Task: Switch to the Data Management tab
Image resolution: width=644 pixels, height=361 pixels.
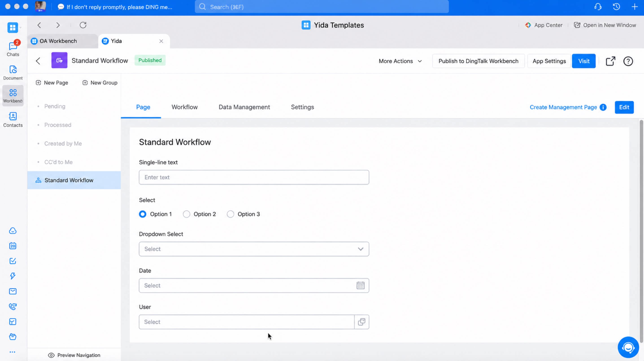Action: pyautogui.click(x=244, y=107)
